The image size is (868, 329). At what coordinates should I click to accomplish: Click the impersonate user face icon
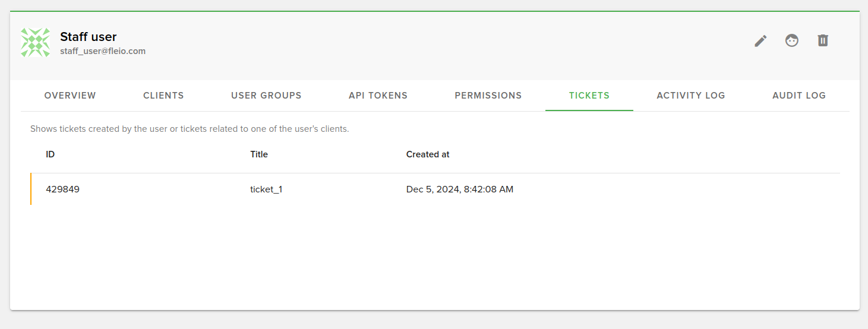pyautogui.click(x=791, y=40)
